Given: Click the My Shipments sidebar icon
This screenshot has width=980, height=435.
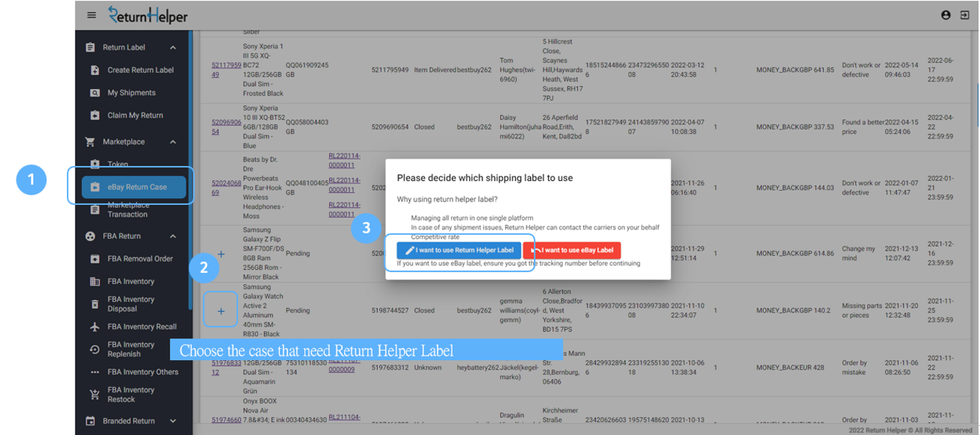Looking at the screenshot, I should tap(95, 93).
